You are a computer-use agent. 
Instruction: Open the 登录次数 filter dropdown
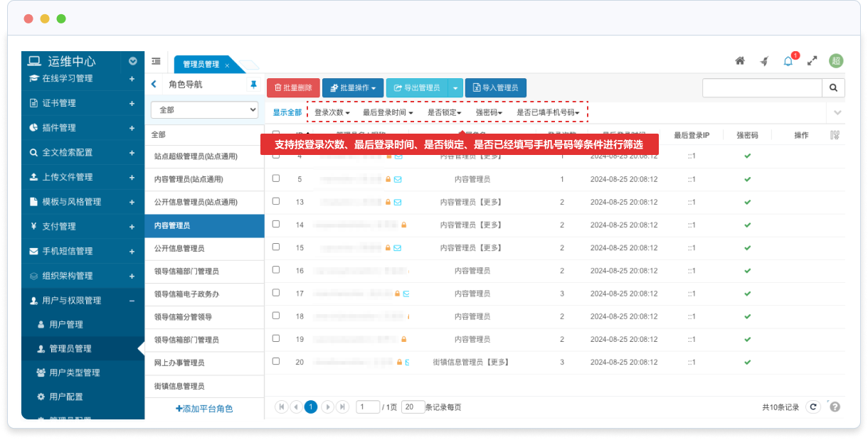coord(332,112)
